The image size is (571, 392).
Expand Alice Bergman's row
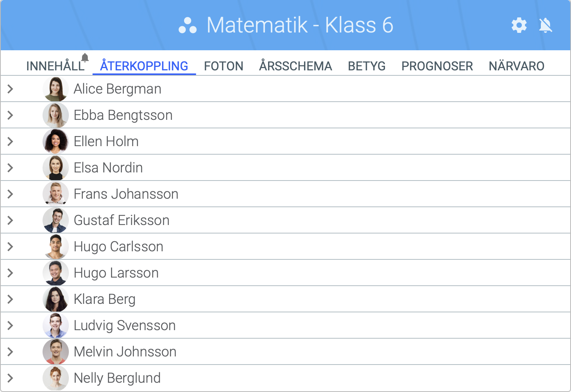(10, 89)
